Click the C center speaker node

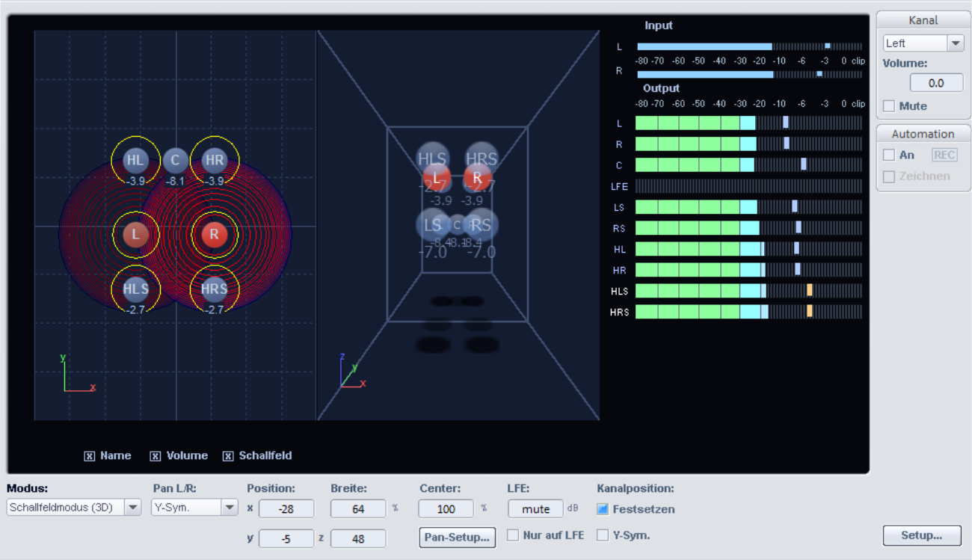[175, 159]
